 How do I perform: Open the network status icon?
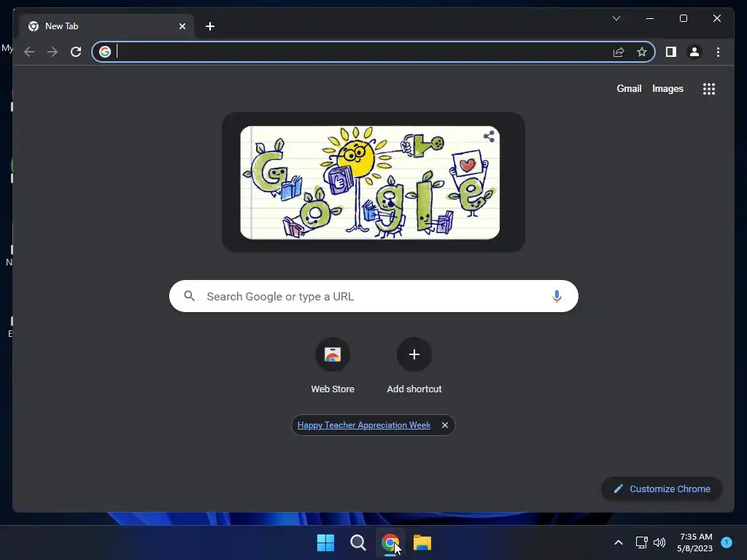pyautogui.click(x=642, y=542)
